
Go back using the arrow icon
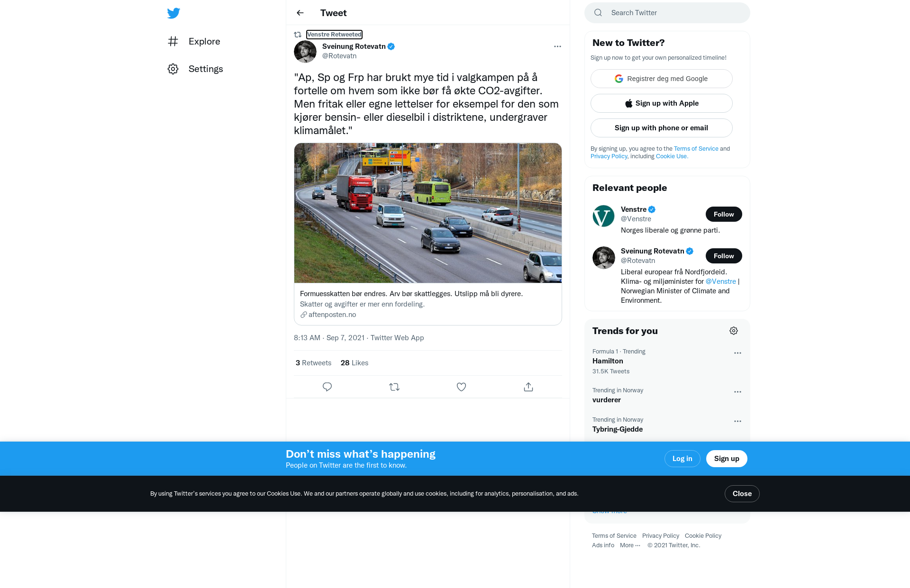pos(300,13)
